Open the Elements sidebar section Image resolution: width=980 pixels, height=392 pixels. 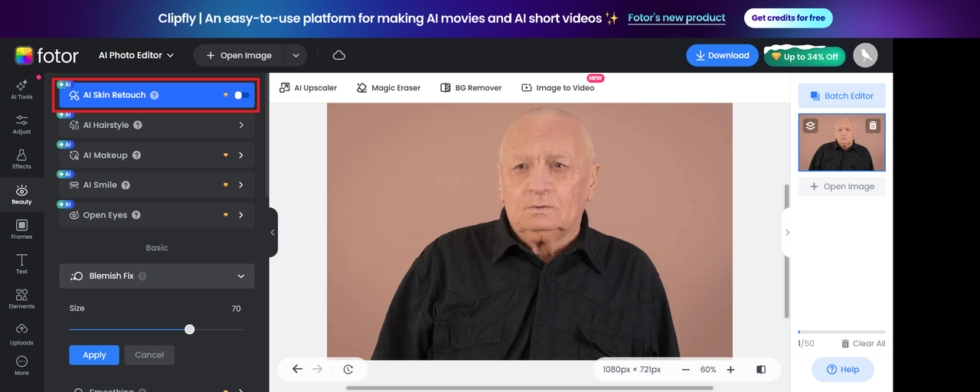pyautogui.click(x=21, y=299)
